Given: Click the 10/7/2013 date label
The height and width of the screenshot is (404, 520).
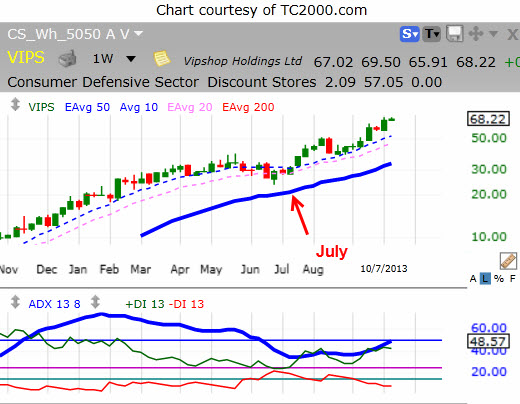Looking at the screenshot, I should [x=384, y=269].
